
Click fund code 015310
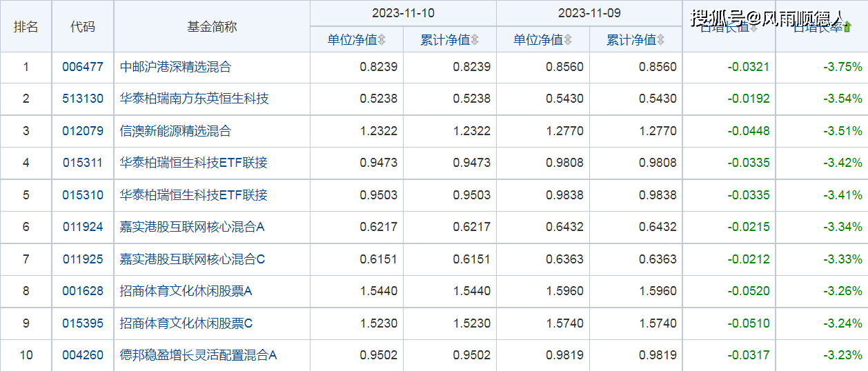[x=83, y=195]
